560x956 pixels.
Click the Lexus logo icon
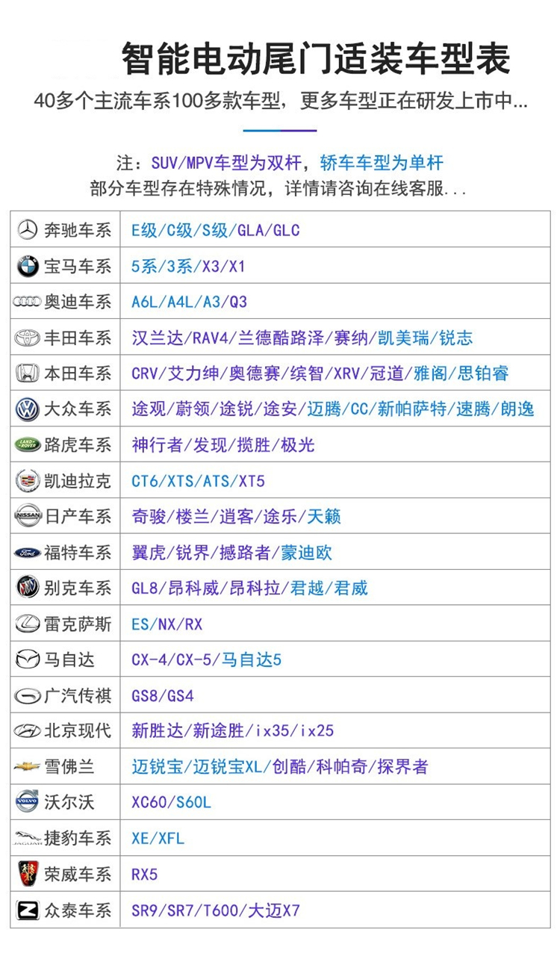point(28,624)
